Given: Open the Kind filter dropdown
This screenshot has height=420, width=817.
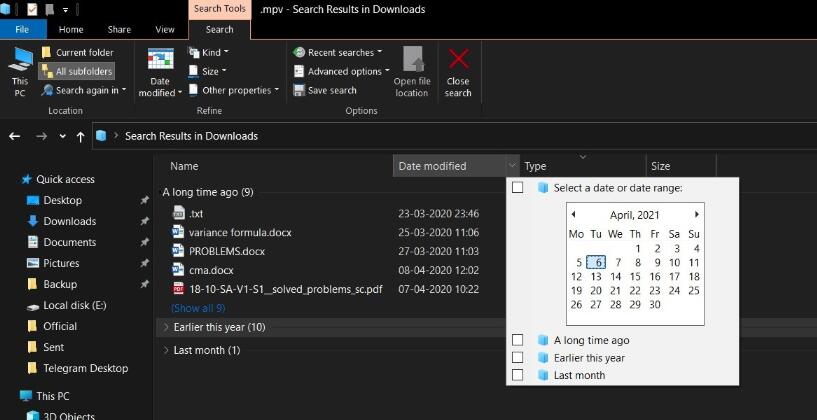Looking at the screenshot, I should click(208, 52).
